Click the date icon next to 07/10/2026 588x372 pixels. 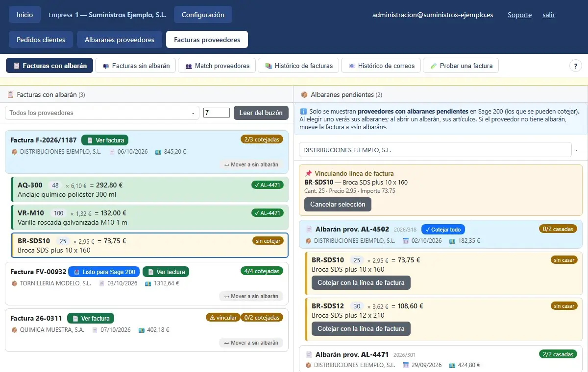pos(95,330)
